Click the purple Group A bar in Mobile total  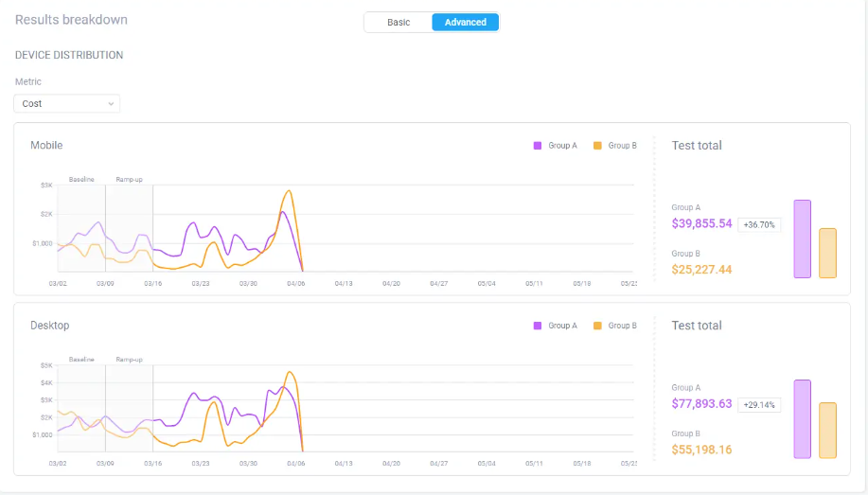(802, 239)
